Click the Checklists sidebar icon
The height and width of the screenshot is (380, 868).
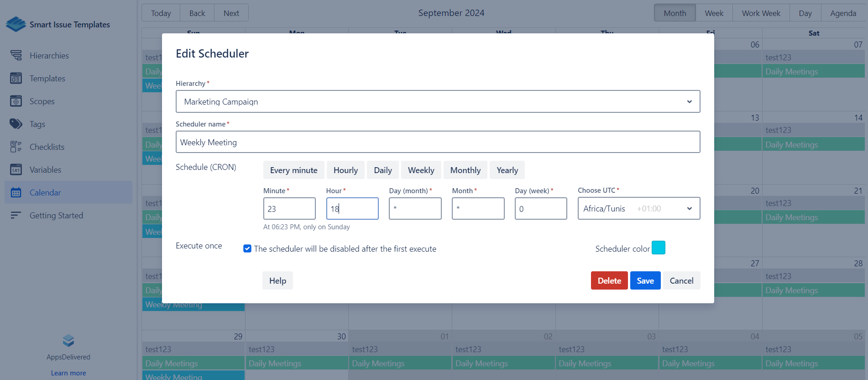click(x=16, y=147)
